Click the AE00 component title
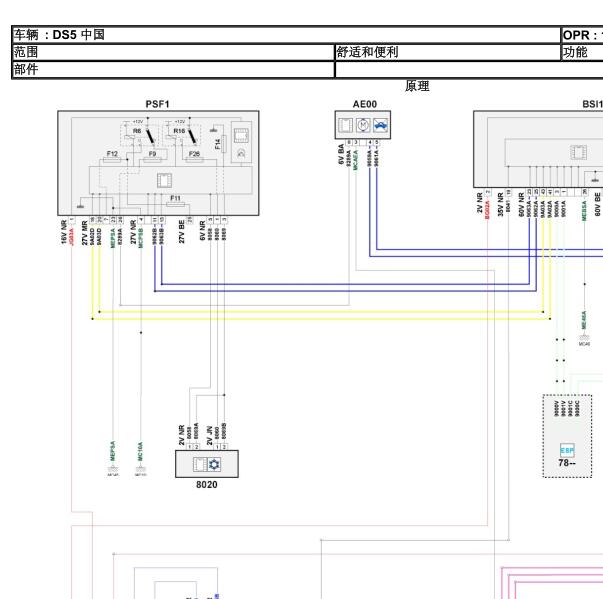The image size is (603, 599). [365, 104]
